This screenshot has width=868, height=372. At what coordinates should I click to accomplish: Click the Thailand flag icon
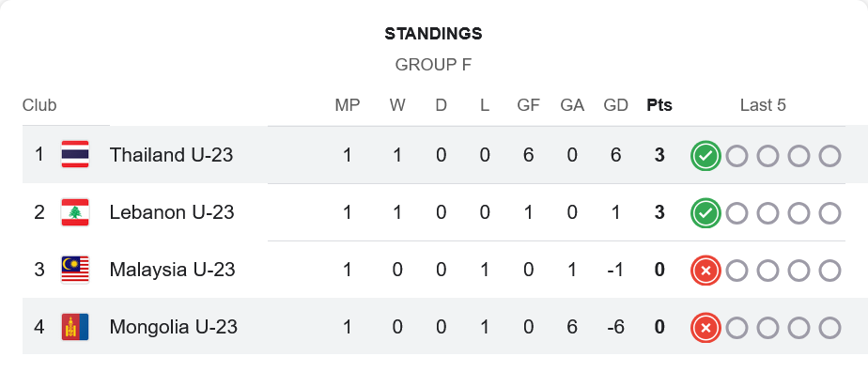coord(75,154)
